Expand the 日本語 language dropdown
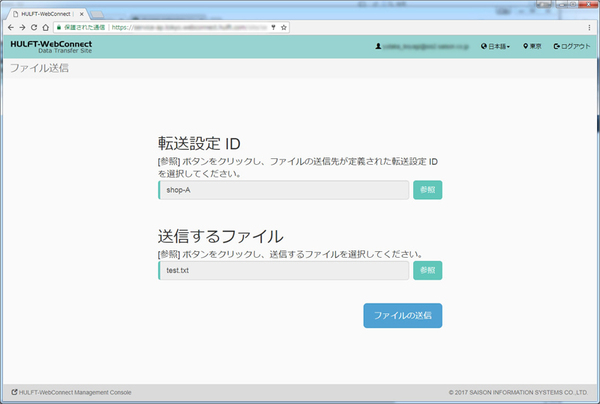The image size is (600, 404). 496,46
